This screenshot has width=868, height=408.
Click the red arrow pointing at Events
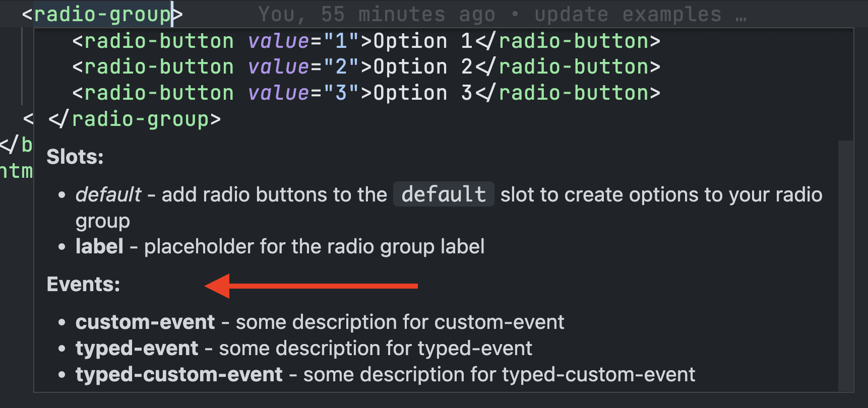tap(313, 286)
